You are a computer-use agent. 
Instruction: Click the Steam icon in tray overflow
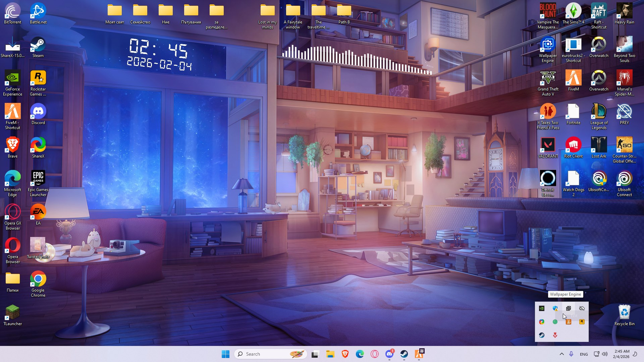point(542,335)
